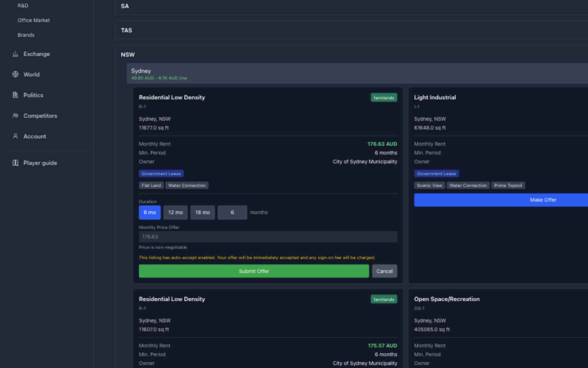Click the Price is non-negotiable note
This screenshot has width=588, height=368.
(163, 247)
